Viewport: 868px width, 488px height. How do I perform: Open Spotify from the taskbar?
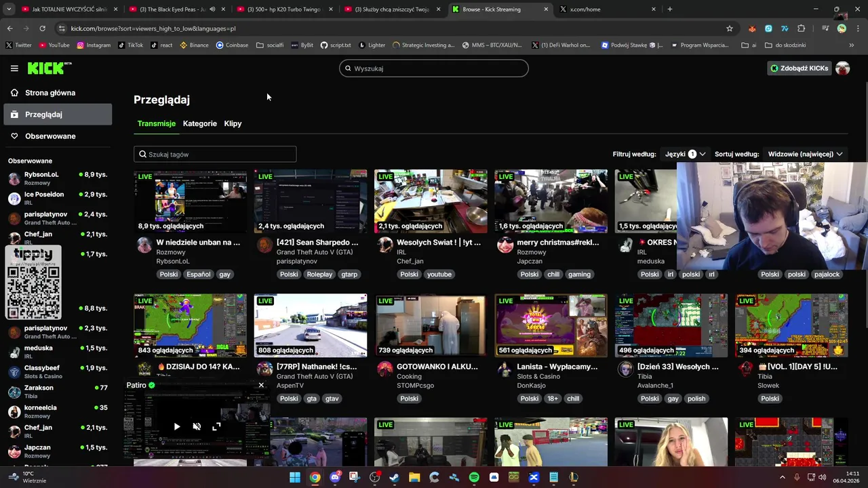tap(474, 477)
